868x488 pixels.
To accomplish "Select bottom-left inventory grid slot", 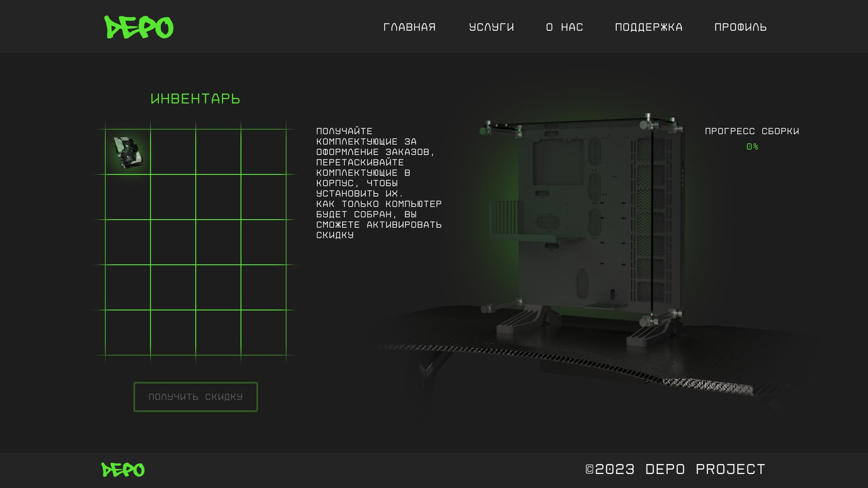I will tap(128, 333).
